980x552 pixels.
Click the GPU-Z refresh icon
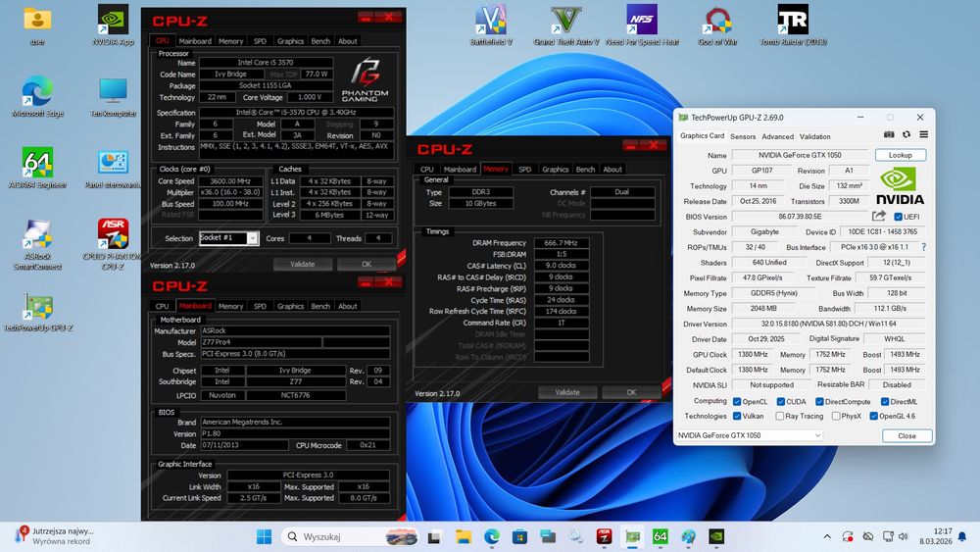click(906, 135)
